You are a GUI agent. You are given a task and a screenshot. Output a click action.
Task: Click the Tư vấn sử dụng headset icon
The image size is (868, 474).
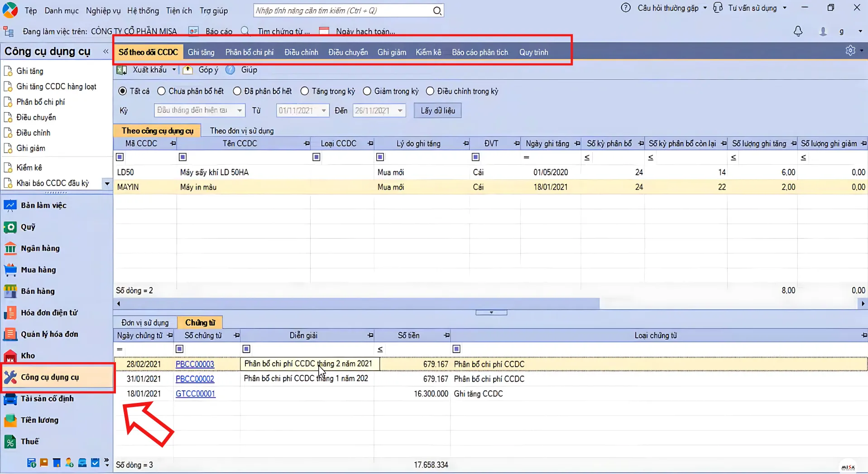tap(718, 8)
